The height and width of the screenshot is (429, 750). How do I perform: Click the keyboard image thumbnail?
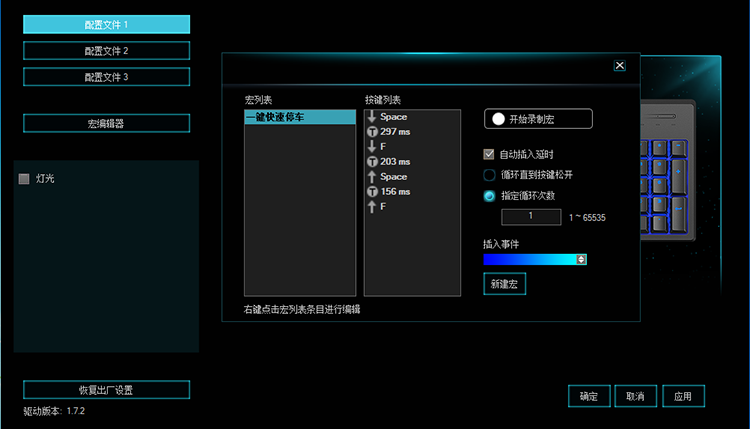(x=668, y=170)
